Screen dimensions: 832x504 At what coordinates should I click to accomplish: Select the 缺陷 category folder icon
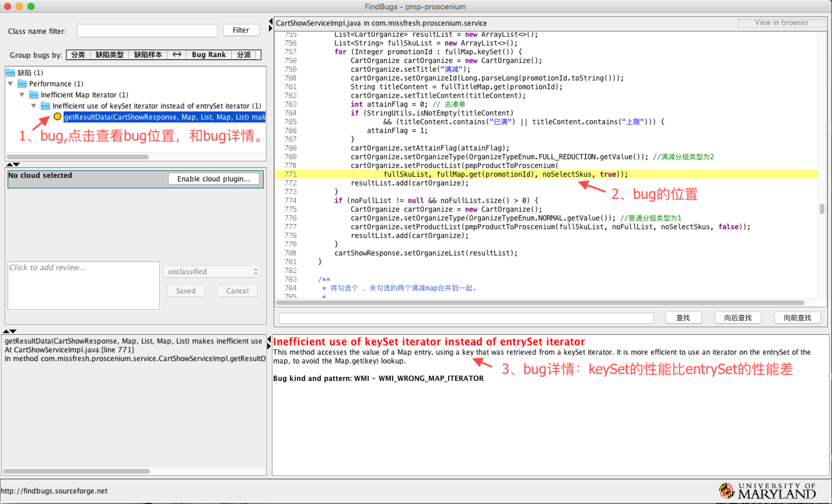12,73
